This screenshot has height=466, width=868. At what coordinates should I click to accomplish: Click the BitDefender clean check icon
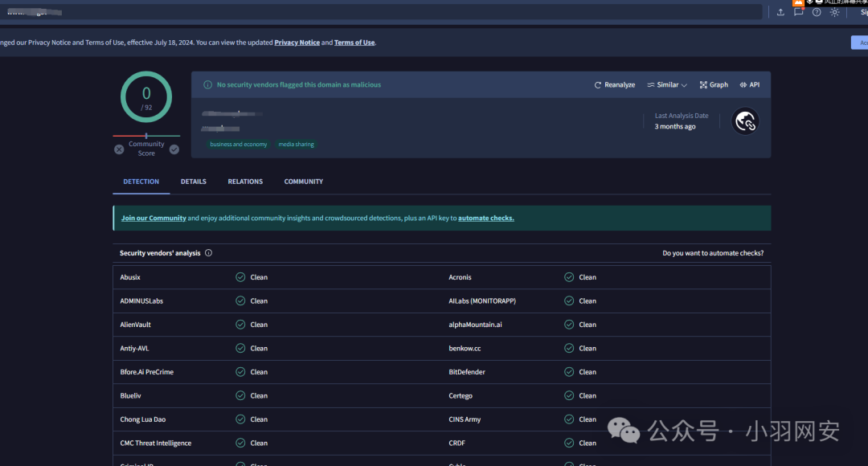click(569, 372)
